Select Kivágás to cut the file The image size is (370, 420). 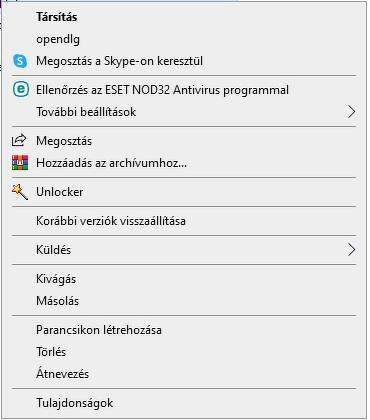click(x=184, y=279)
